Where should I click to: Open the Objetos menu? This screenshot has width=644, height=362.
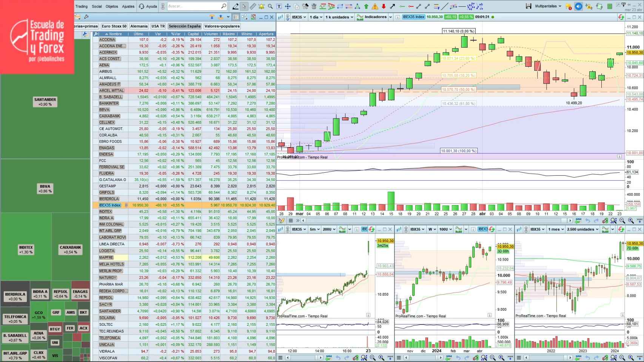coord(111,6)
